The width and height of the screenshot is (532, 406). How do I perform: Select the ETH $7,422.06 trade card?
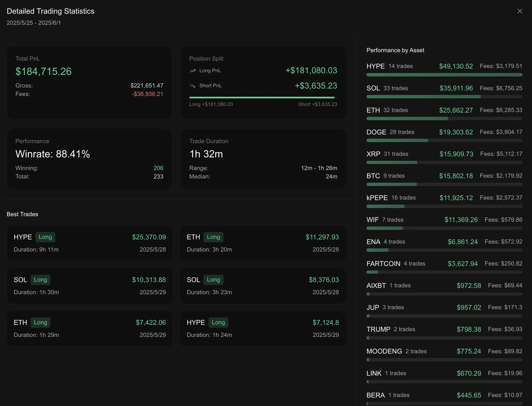coord(90,328)
